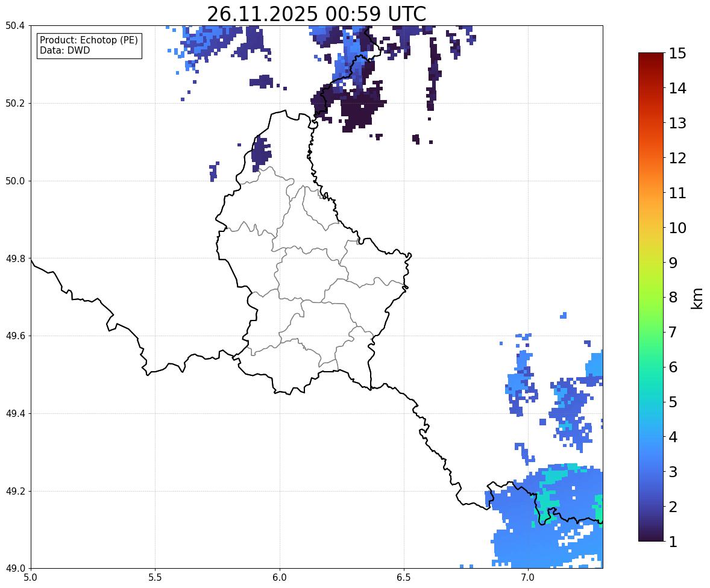Click the colorbar tick label '12'

[677, 158]
